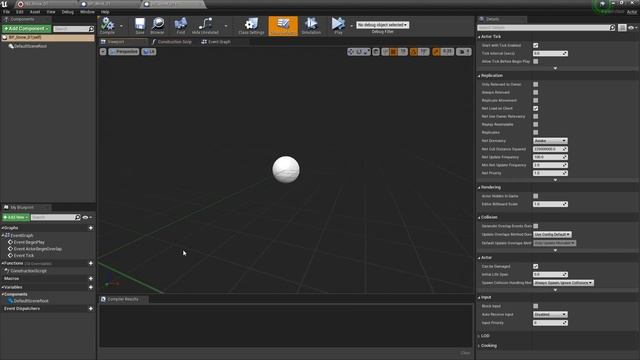Add an Event Dispatcher with its plus icon
Viewport: 640px width, 360px height.
coord(91,309)
